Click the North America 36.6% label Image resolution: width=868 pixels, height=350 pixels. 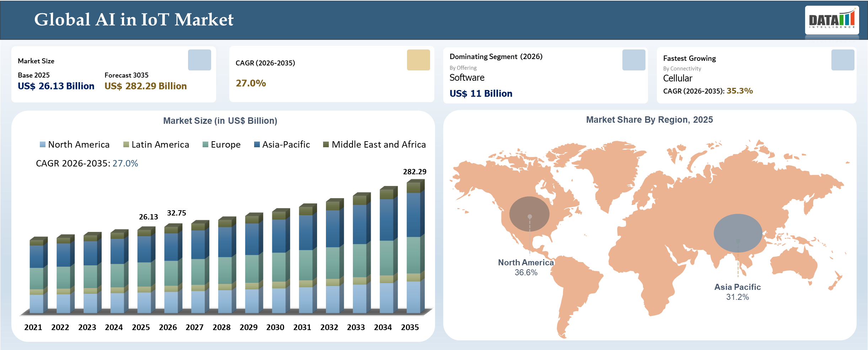(526, 267)
